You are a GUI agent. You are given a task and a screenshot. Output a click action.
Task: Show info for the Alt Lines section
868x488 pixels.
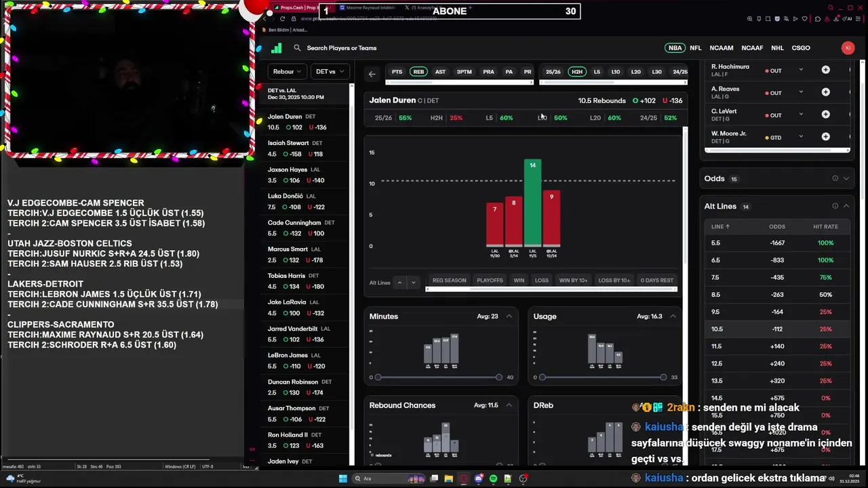pyautogui.click(x=835, y=206)
